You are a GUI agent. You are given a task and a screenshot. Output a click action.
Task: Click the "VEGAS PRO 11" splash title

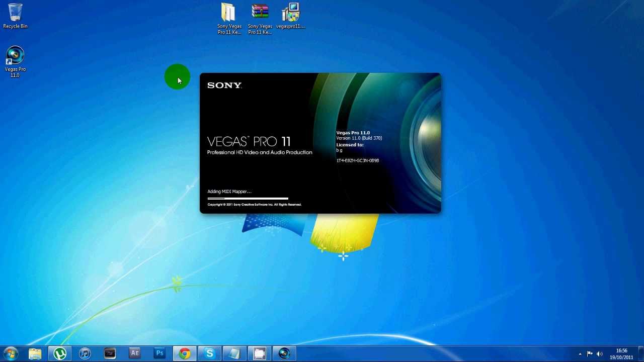[x=249, y=141]
